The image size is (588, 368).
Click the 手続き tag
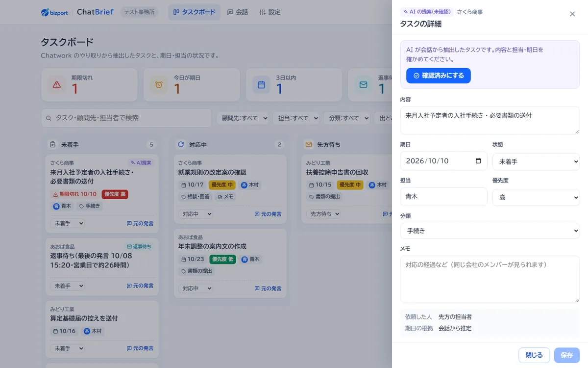click(x=90, y=206)
